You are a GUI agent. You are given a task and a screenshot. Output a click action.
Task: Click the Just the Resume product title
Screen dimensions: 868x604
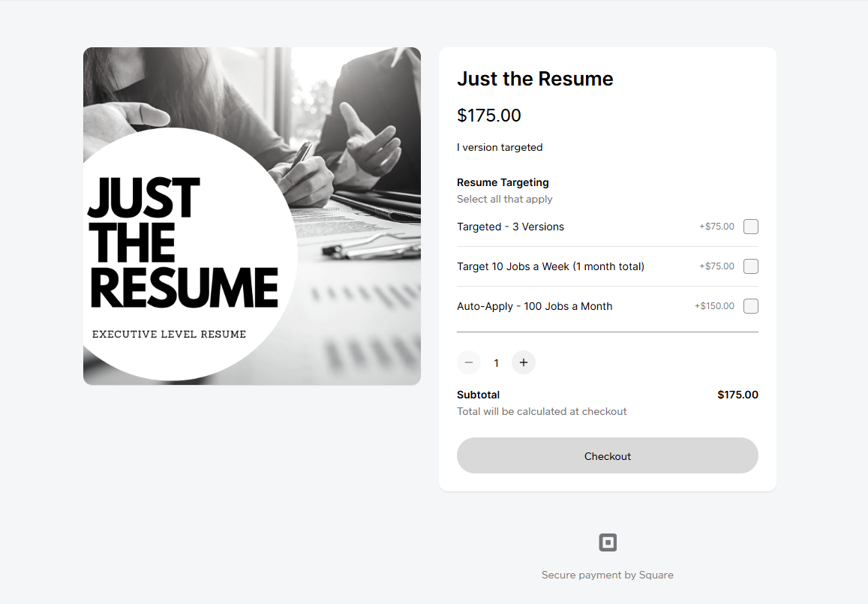point(535,79)
